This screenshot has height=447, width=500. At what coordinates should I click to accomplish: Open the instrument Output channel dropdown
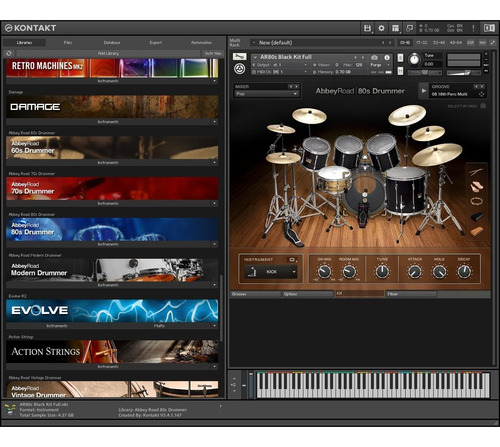[x=279, y=65]
